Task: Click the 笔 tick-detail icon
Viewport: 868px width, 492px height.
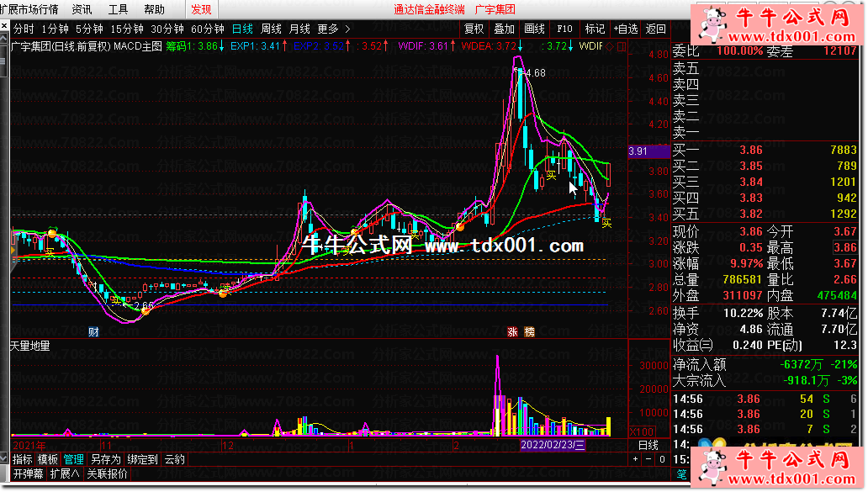Action: coord(681,474)
